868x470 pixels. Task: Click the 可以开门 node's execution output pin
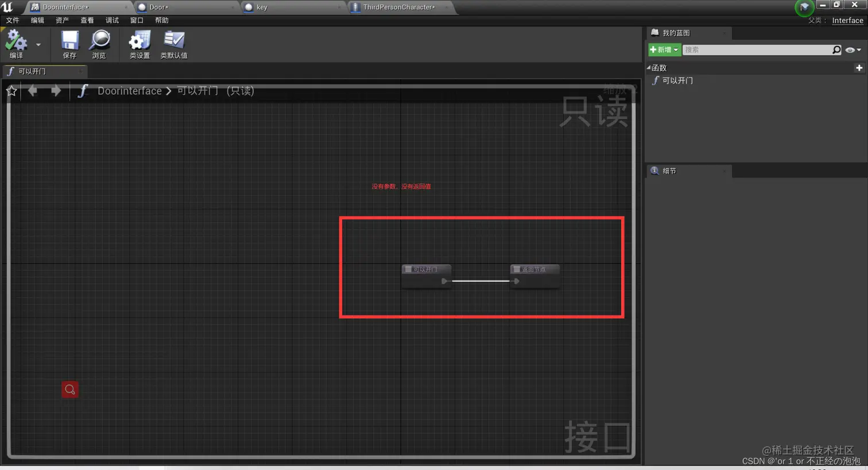tap(444, 281)
